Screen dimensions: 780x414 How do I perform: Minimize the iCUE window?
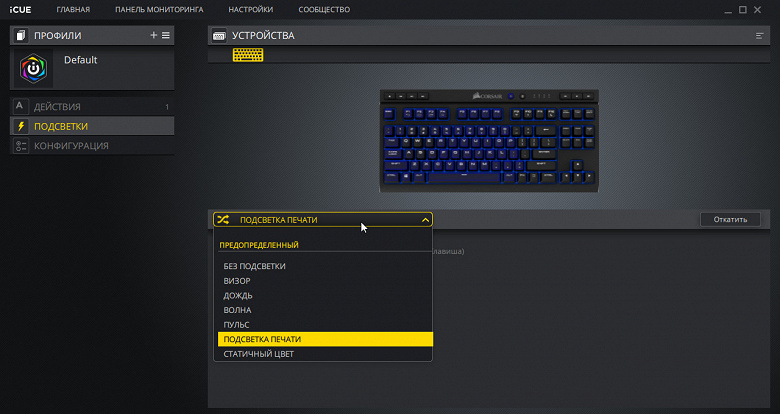coord(728,10)
